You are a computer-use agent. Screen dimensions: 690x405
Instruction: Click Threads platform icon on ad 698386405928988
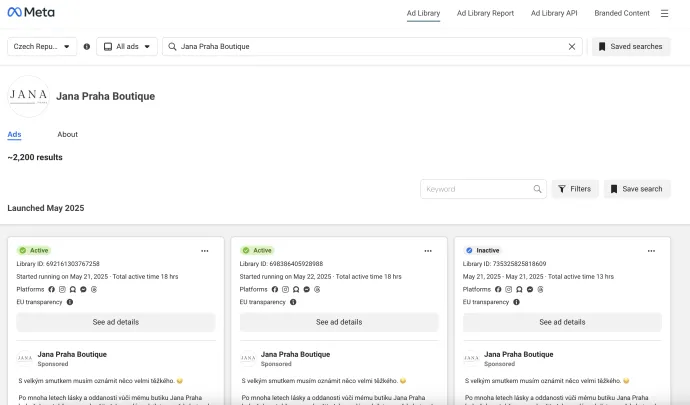317,289
